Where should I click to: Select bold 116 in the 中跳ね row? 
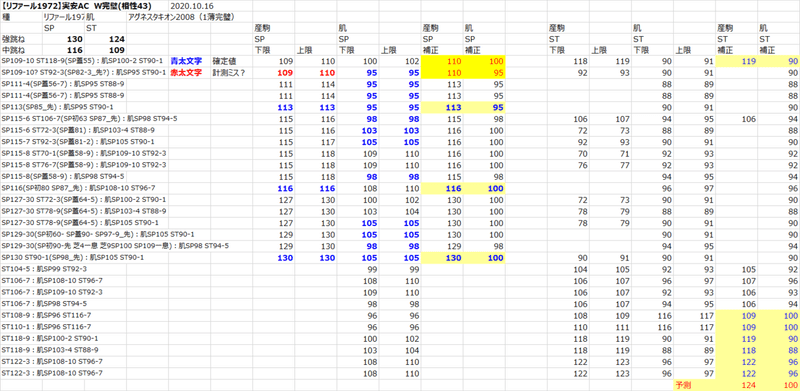(74, 50)
